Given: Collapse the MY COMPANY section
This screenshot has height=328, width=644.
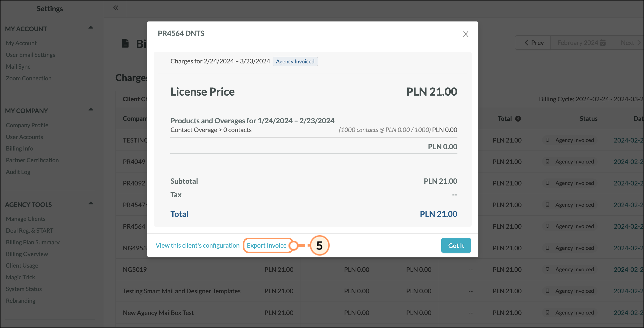Looking at the screenshot, I should click(x=91, y=109).
